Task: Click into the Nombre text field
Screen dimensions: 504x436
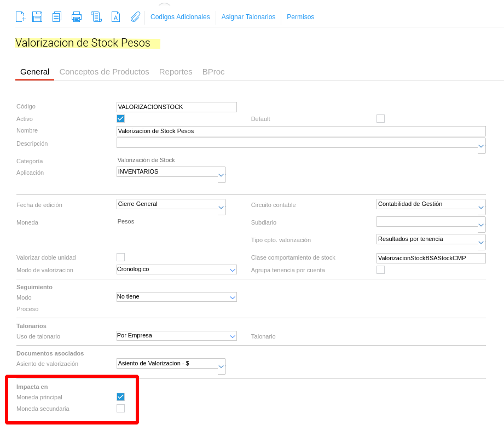Action: tap(301, 131)
